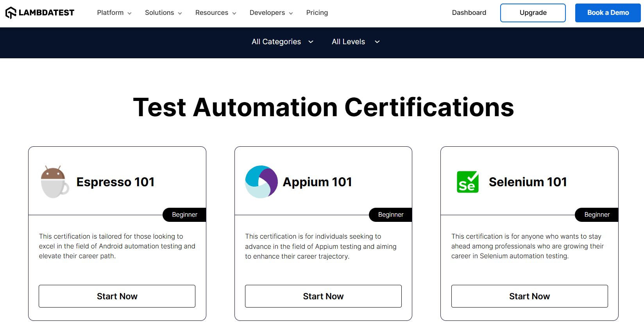Click the Espresso 101 title
Image resolution: width=644 pixels, height=322 pixels.
coord(115,182)
